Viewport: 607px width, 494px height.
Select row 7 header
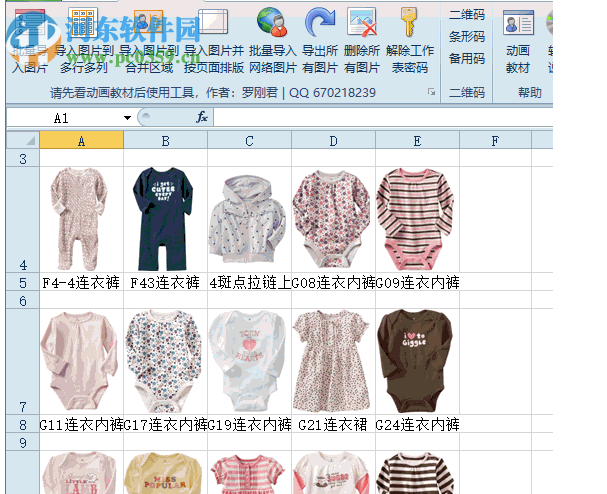(x=23, y=361)
